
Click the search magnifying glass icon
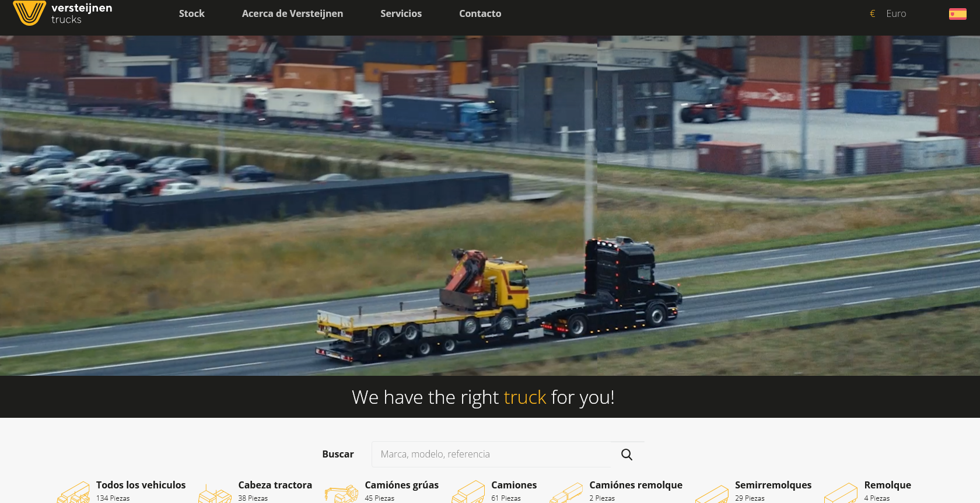626,455
